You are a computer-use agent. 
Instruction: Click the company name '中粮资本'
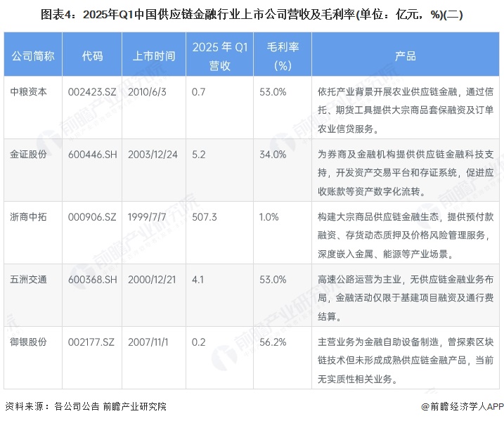29,92
